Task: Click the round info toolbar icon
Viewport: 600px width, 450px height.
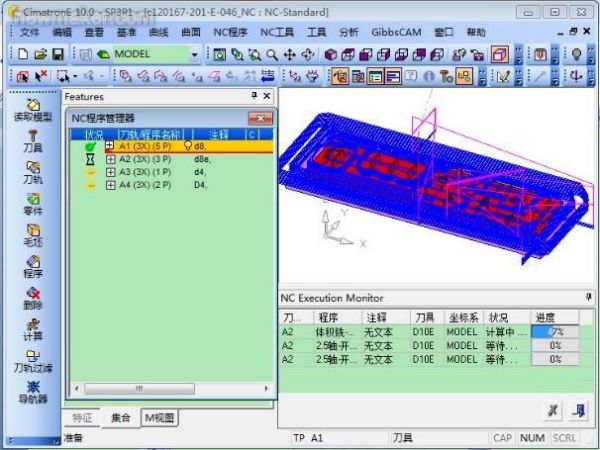Action: click(429, 76)
